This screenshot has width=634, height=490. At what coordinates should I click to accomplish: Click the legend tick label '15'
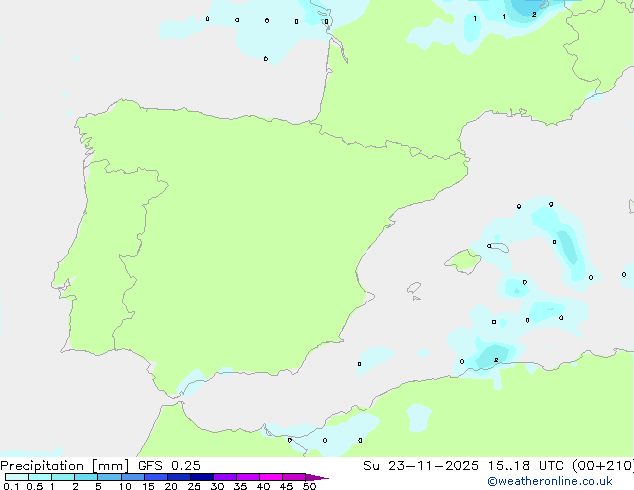pyautogui.click(x=148, y=486)
